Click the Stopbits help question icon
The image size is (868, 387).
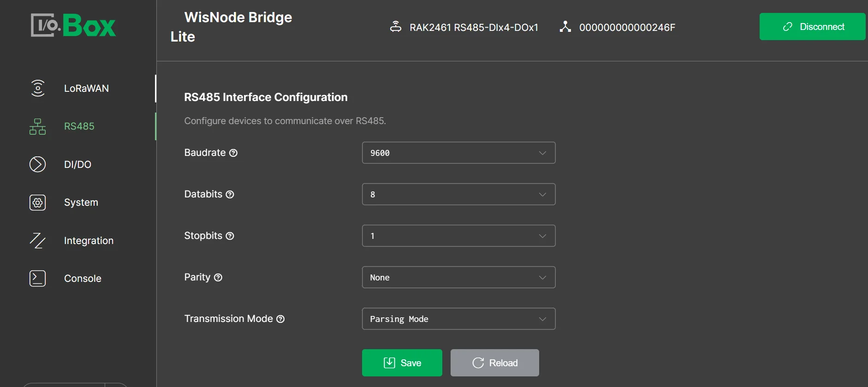click(x=230, y=236)
